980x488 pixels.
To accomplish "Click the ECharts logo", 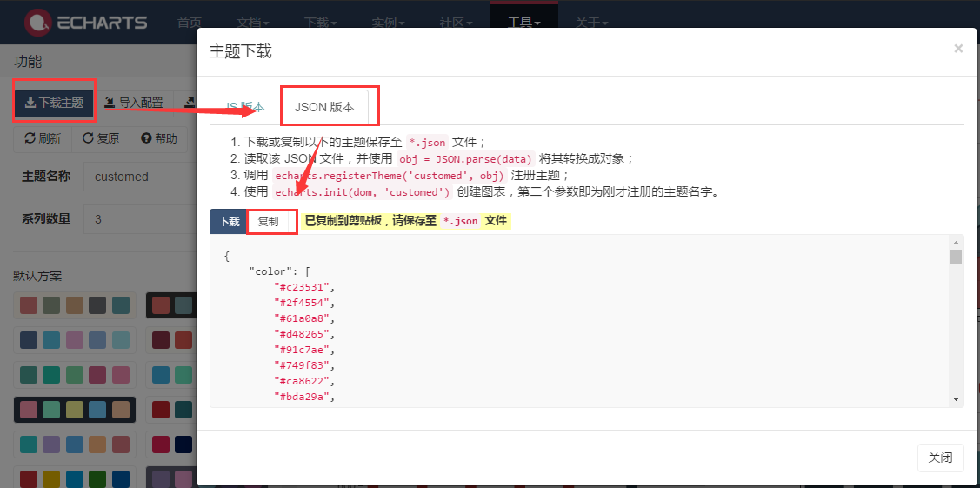I will pos(85,23).
